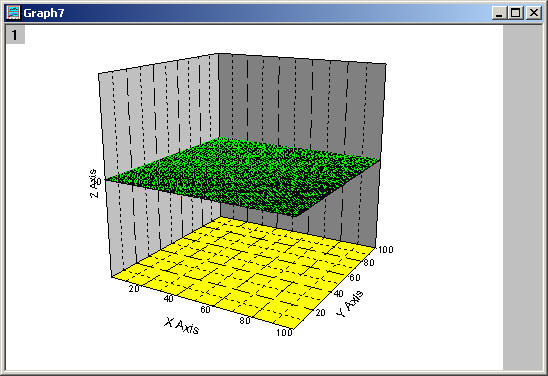
Task: Click gray area right of the page
Action: pos(522,197)
